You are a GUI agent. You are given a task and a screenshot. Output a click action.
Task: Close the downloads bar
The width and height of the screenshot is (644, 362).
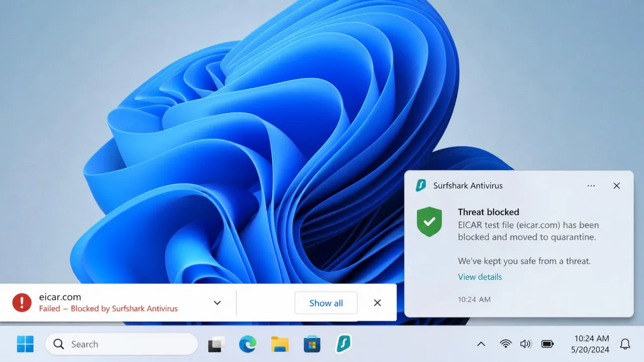377,303
